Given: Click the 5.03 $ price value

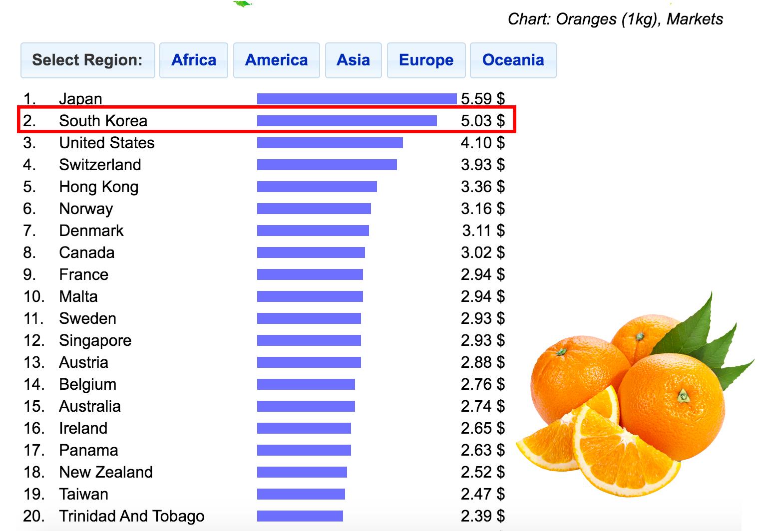Looking at the screenshot, I should (482, 121).
